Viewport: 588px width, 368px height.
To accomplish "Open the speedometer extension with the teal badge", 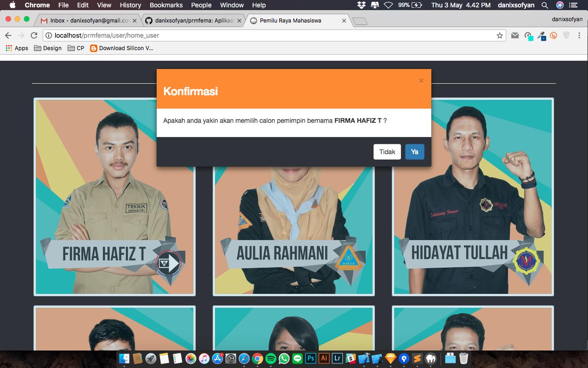I will (x=529, y=36).
